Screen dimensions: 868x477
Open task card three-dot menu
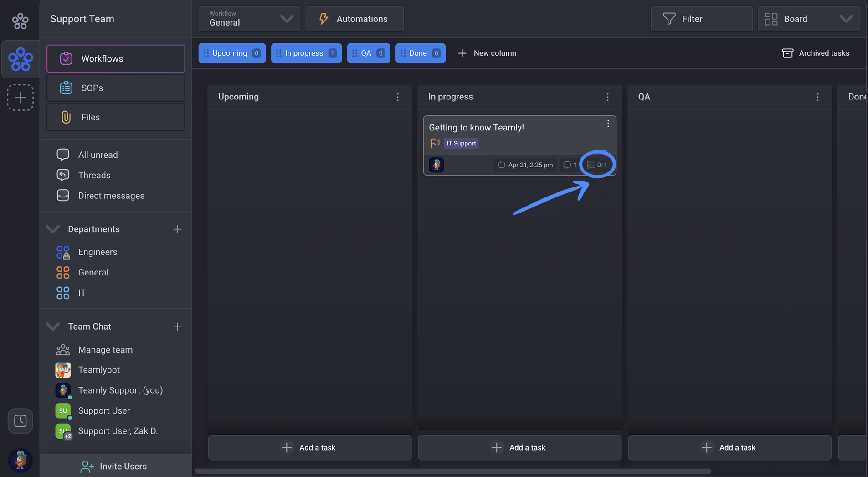[x=608, y=124]
